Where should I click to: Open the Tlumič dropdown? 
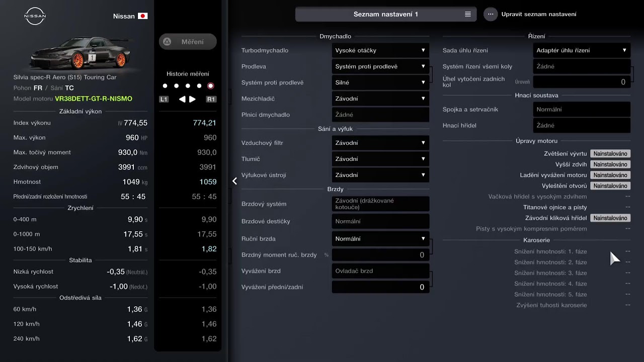(x=380, y=159)
